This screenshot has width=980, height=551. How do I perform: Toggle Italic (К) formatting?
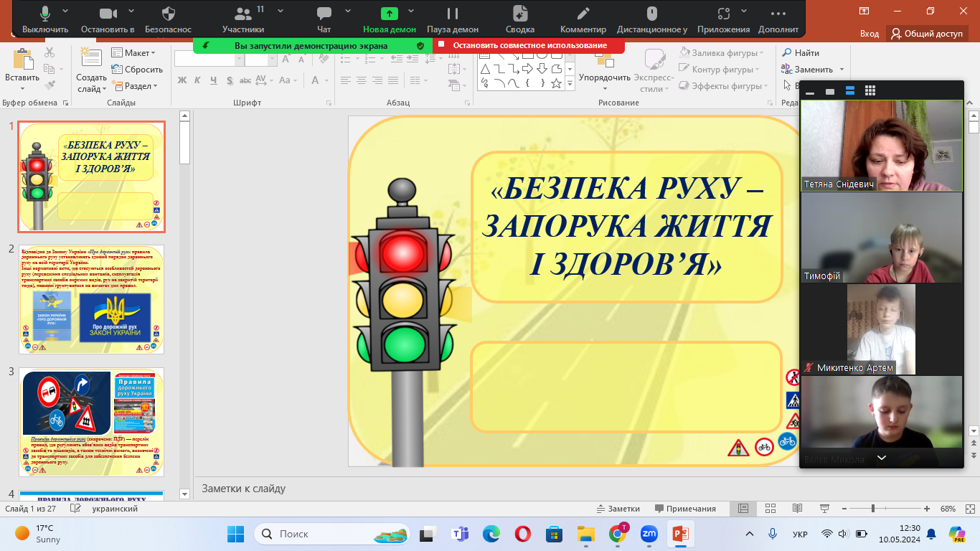[197, 80]
